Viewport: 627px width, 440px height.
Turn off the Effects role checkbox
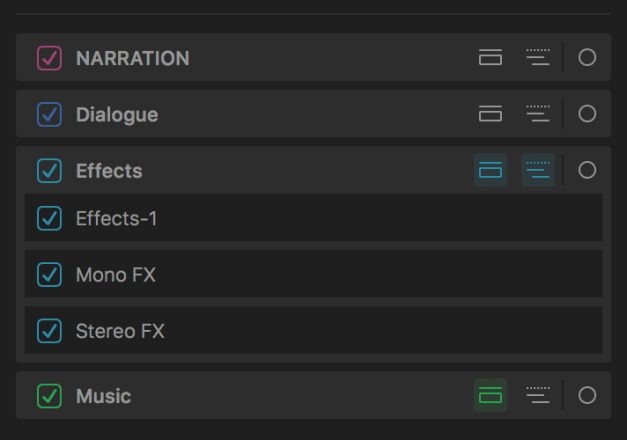coord(49,171)
